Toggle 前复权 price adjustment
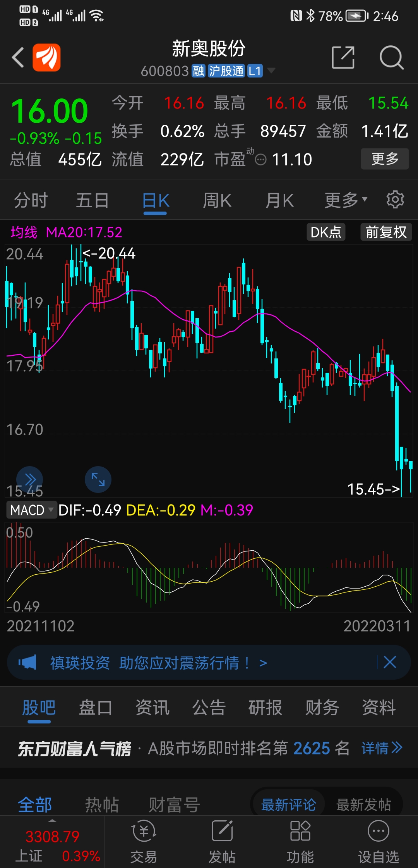 tap(386, 232)
